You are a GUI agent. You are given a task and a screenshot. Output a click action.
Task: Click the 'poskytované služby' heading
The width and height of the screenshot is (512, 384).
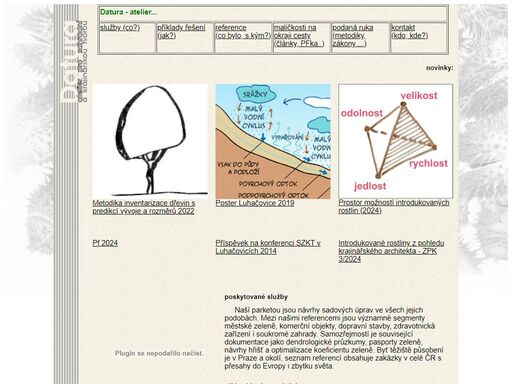coord(256,297)
